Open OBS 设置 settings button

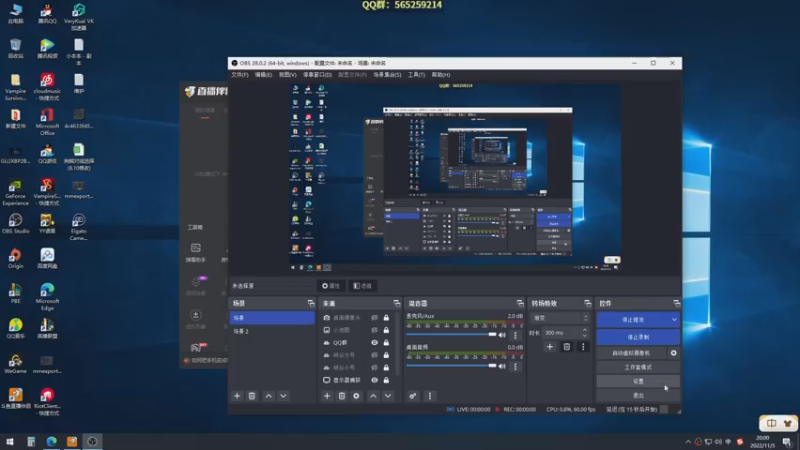(x=638, y=381)
